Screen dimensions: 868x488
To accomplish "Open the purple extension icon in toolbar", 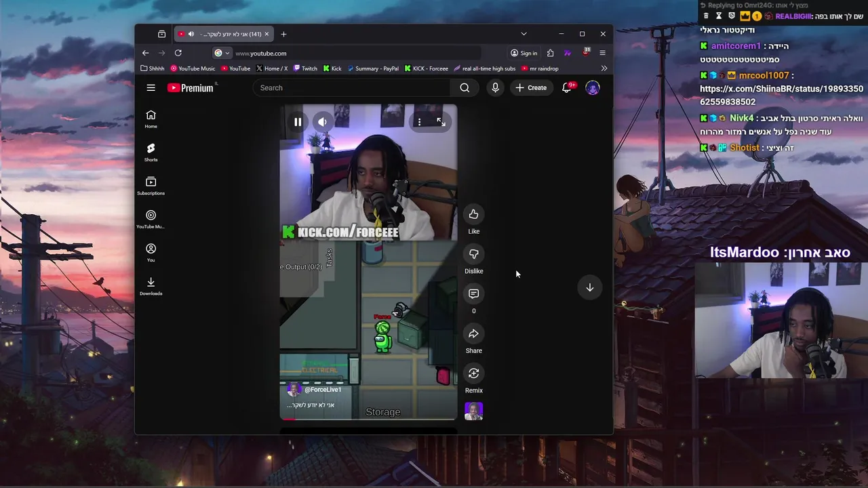I will [x=568, y=53].
